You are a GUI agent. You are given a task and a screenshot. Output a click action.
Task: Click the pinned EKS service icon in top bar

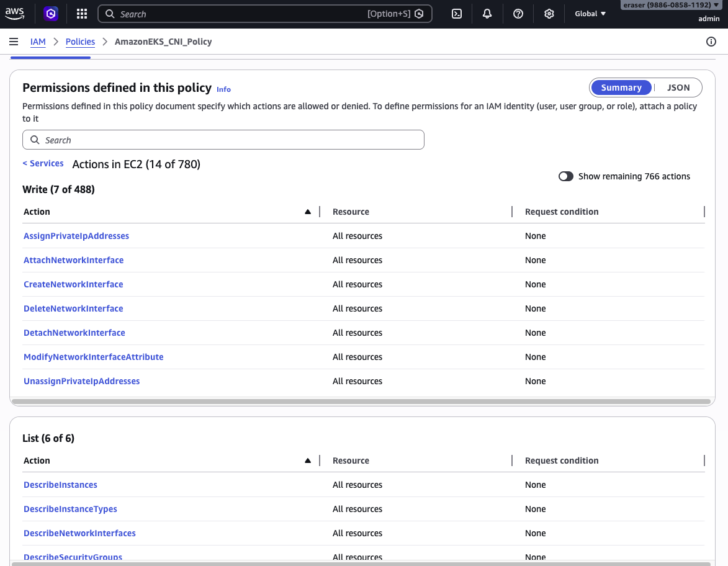50,13
